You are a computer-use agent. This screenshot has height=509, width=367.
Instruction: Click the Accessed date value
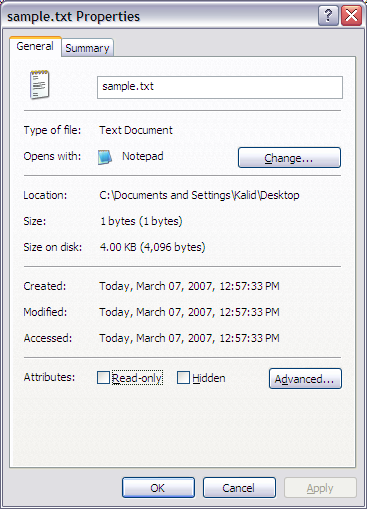tap(189, 338)
